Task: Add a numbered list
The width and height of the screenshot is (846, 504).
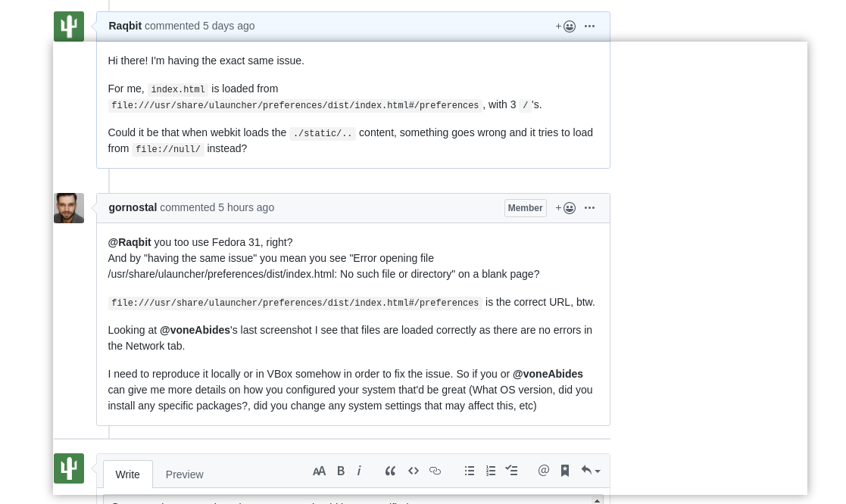Action: pyautogui.click(x=491, y=471)
